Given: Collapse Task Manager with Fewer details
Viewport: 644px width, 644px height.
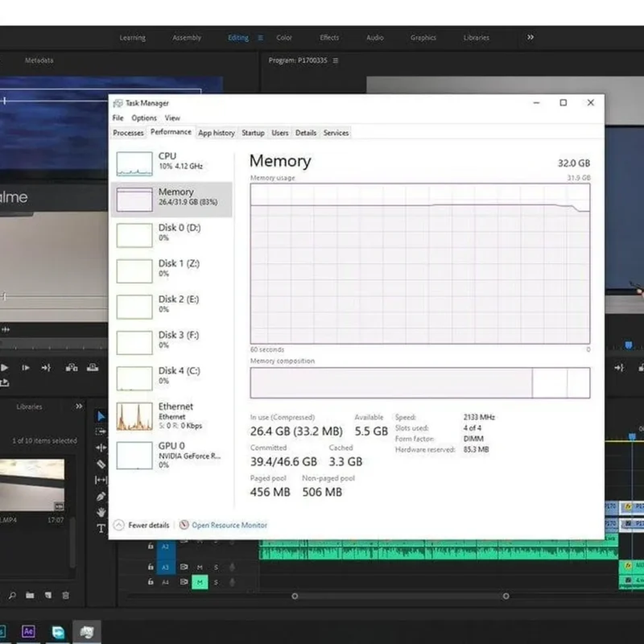Looking at the screenshot, I should coord(142,525).
